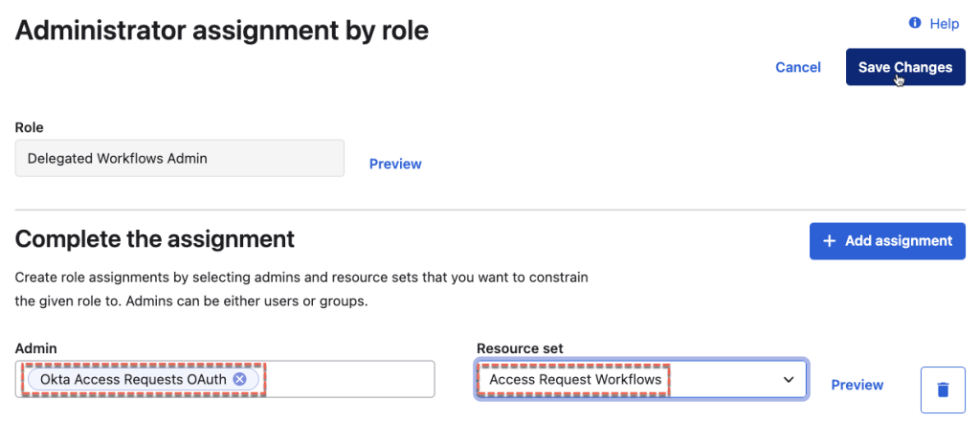
Task: Click empty area of Admin input field
Action: pos(349,379)
